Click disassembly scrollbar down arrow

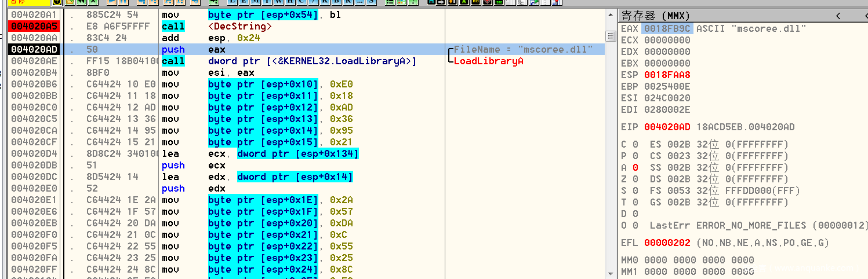click(x=610, y=273)
